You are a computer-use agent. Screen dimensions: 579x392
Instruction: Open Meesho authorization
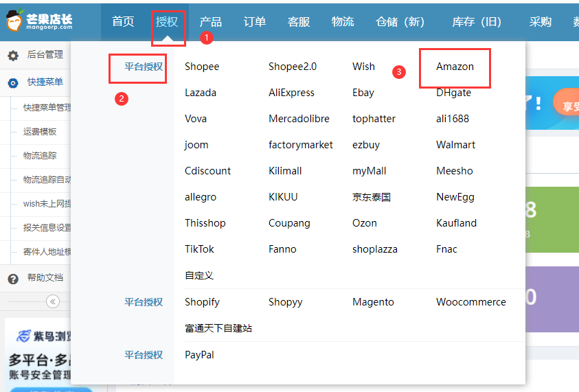point(455,171)
